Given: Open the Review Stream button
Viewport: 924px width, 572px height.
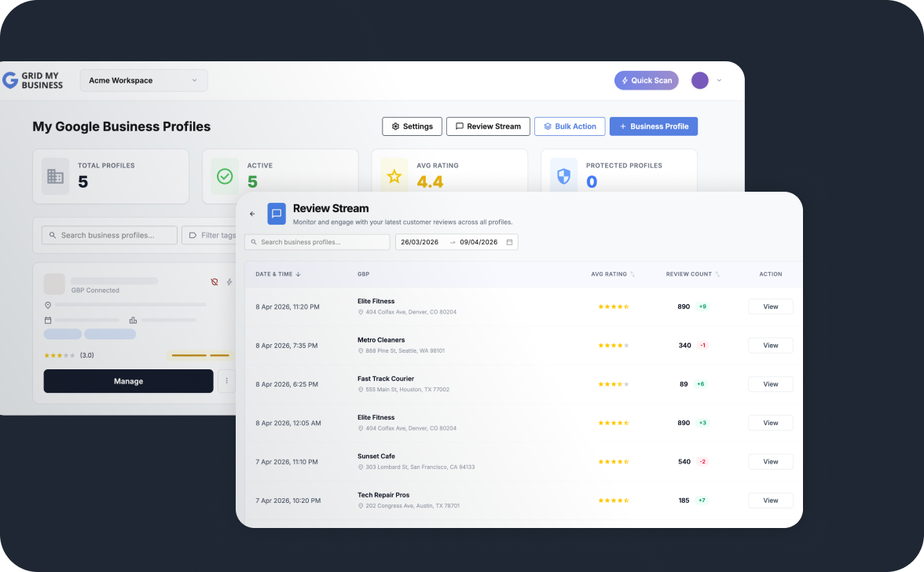Looking at the screenshot, I should point(488,126).
